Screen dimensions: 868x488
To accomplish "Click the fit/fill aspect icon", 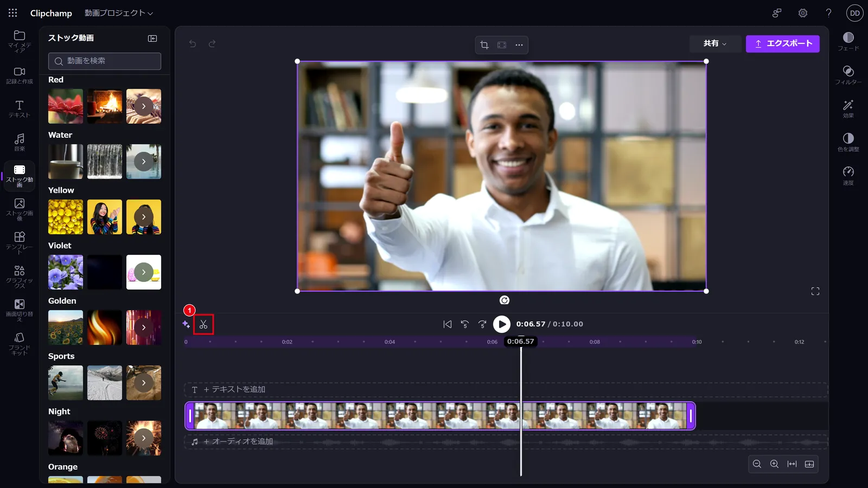I will [502, 45].
